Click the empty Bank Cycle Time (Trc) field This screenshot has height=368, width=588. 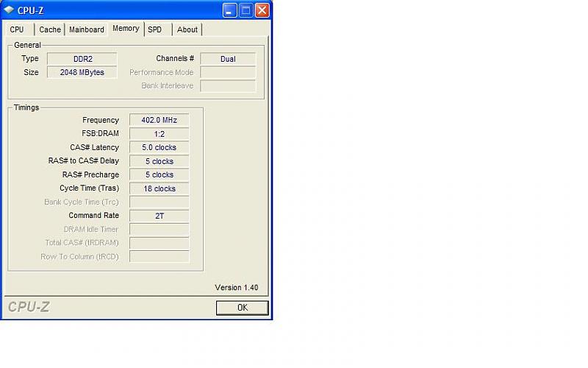159,202
